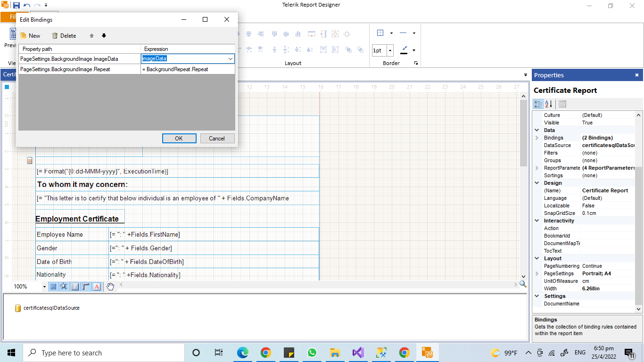Click Cancel in Edit Bindings dialog
The height and width of the screenshot is (362, 644).
(x=217, y=138)
